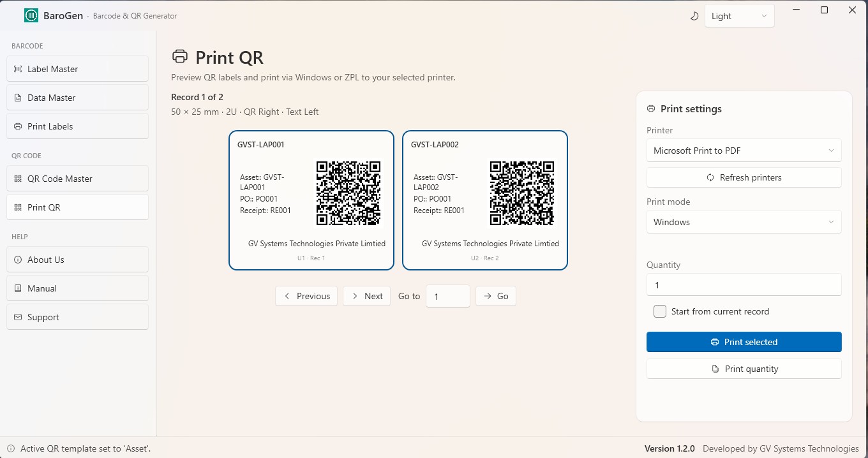
Task: Click Refresh printers button
Action: (x=744, y=177)
